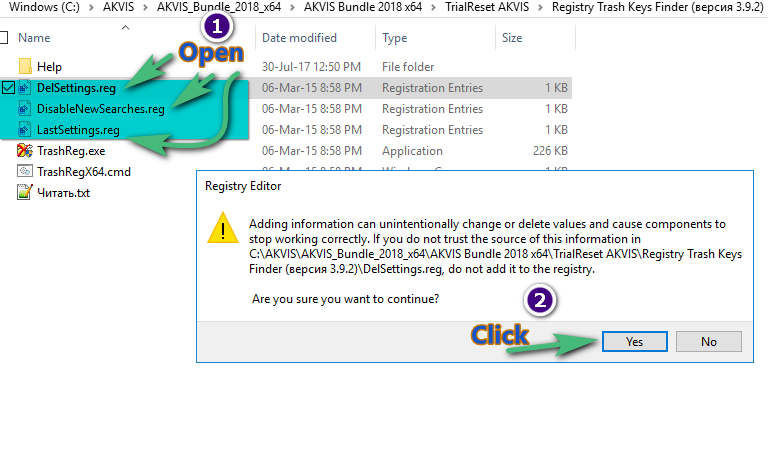768x463 pixels.
Task: Click the DelSettings.reg file icon
Action: (25, 88)
